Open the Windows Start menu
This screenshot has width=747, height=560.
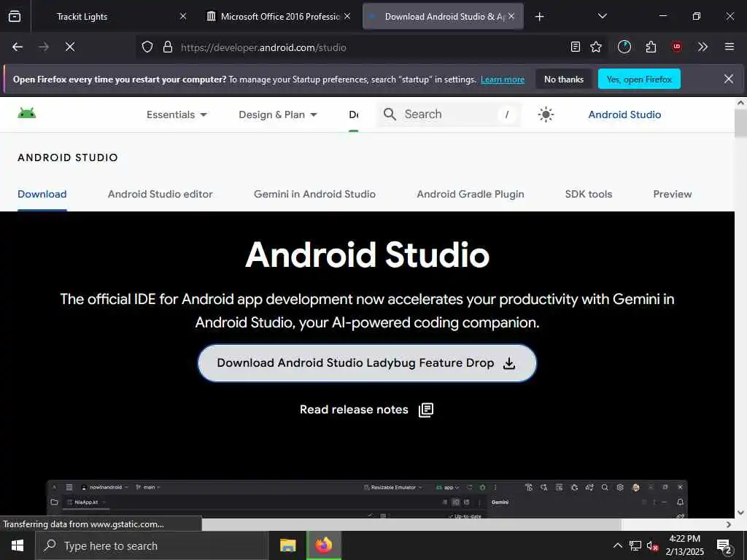(x=18, y=545)
